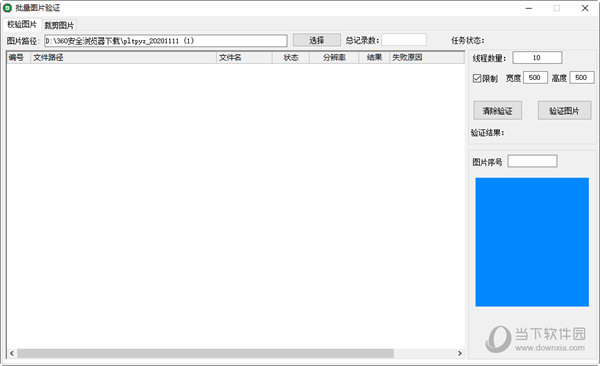
Task: Click the horizontal scrollbar thumb
Action: pos(205,353)
